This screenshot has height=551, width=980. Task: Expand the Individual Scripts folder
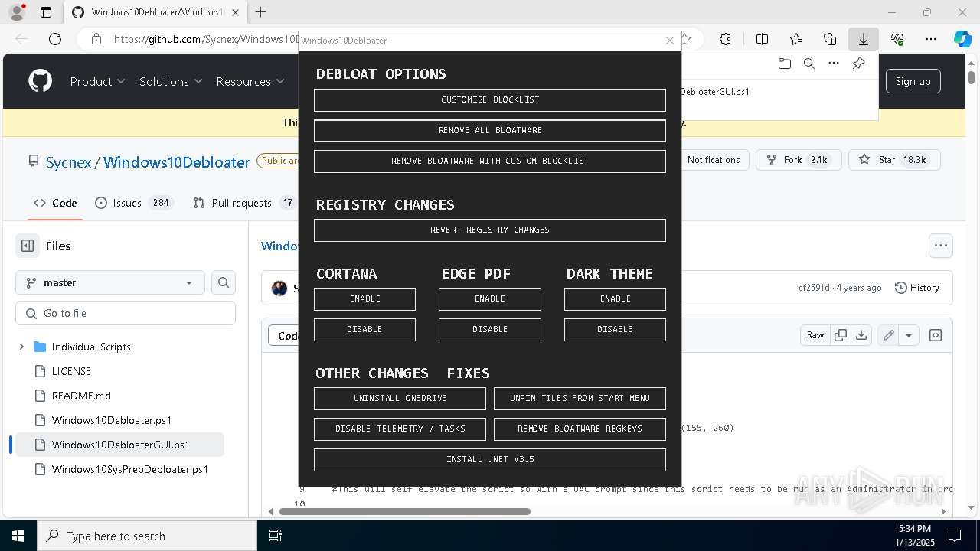(x=21, y=347)
